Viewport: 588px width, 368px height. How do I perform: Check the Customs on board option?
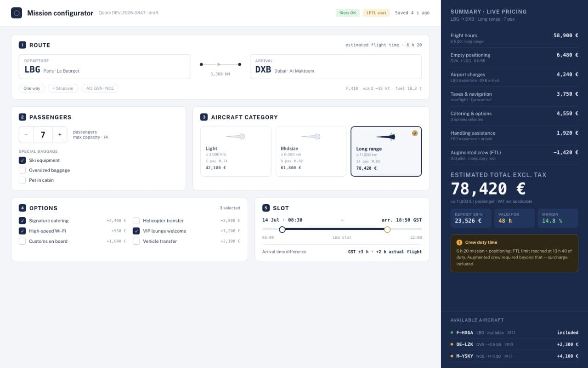tap(22, 241)
